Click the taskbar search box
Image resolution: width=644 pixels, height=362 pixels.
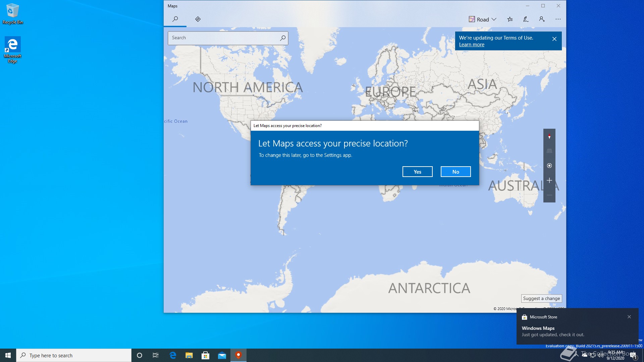(74, 355)
